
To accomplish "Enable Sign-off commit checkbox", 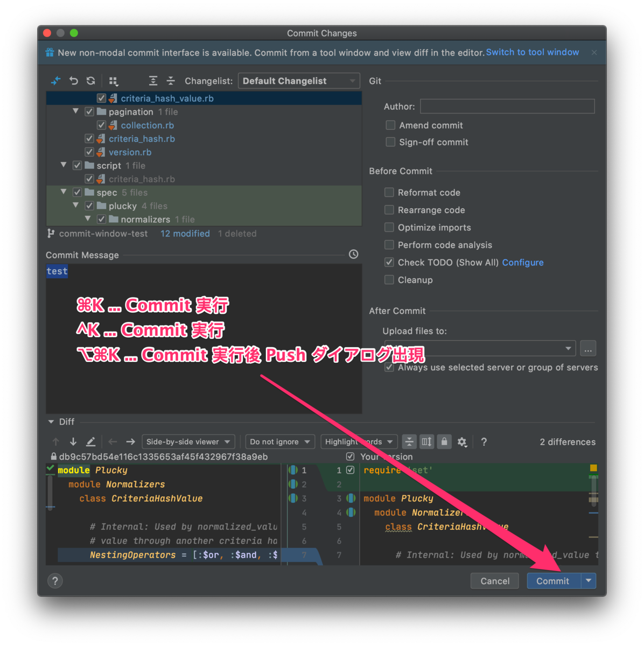I will coord(390,142).
